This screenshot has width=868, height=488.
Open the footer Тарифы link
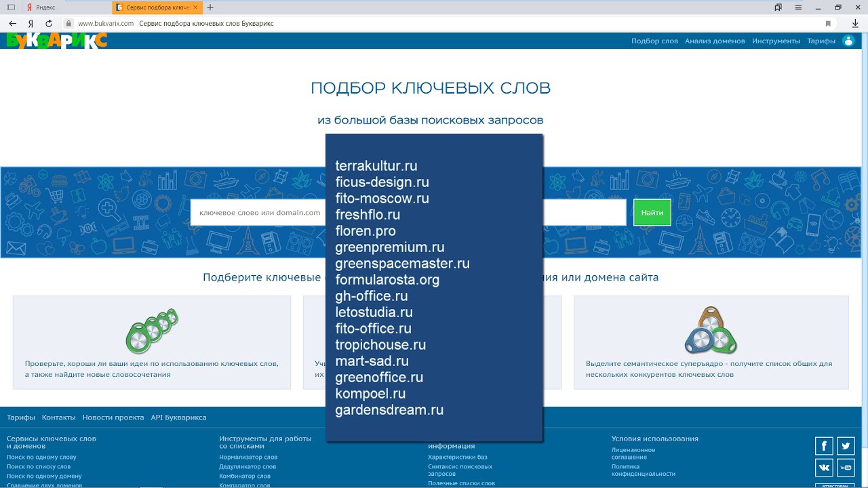point(21,418)
